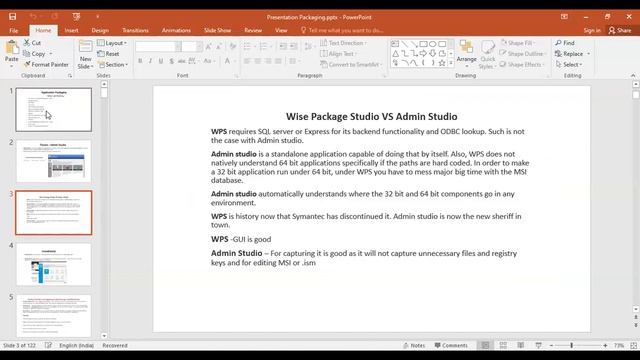Open Comments pane from status bar
640x360 pixels.
pyautogui.click(x=451, y=345)
